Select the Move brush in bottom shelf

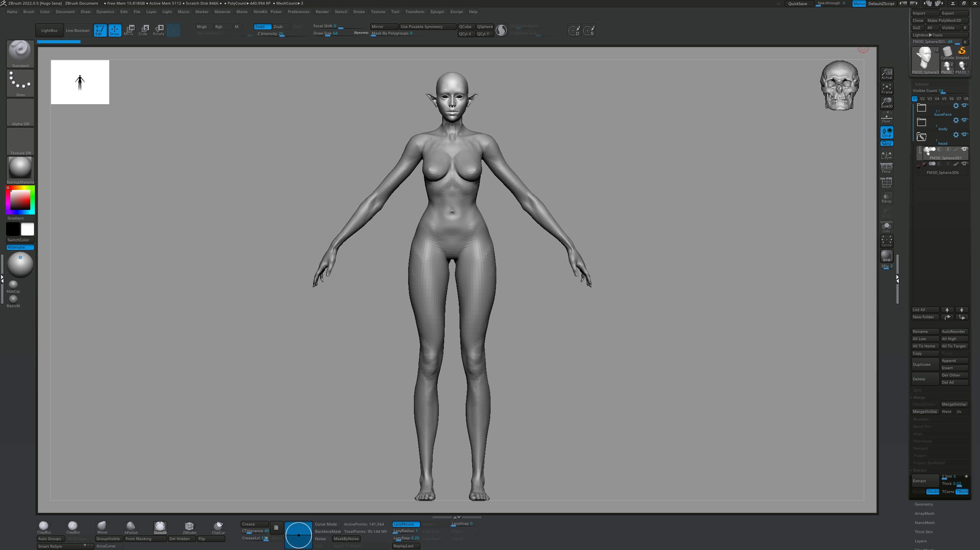102,527
